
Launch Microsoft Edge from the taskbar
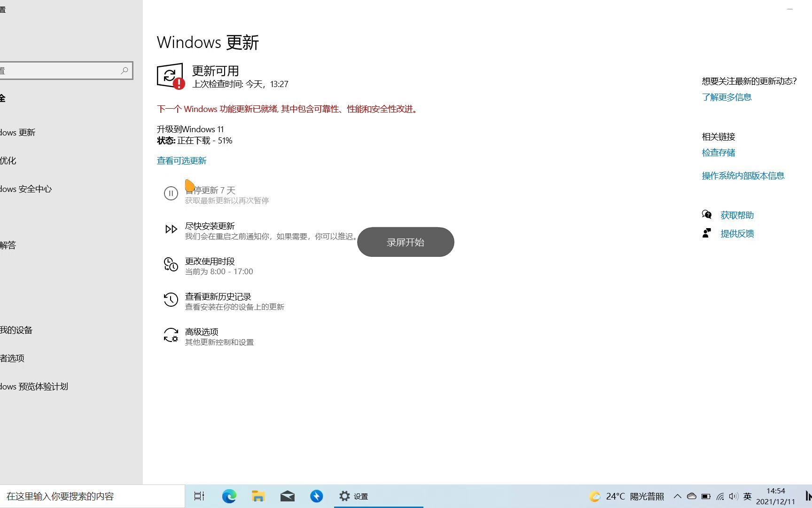(229, 496)
